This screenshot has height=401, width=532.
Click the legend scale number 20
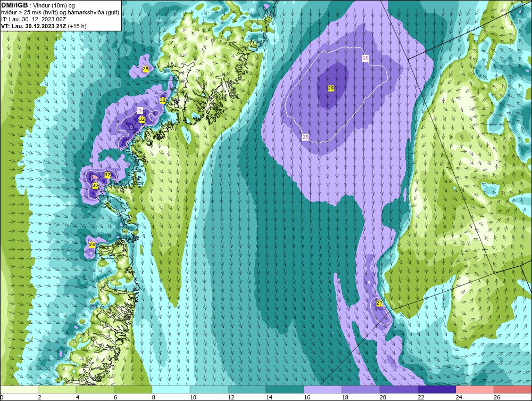[x=383, y=397]
